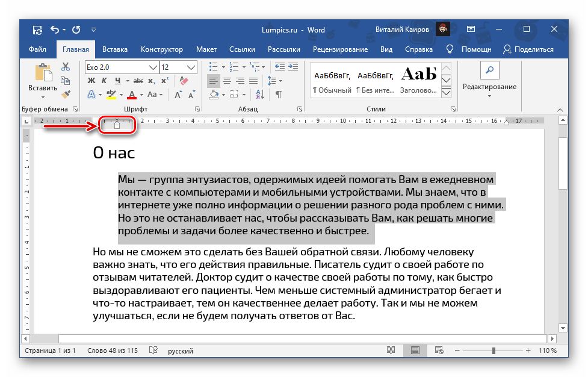Open the font color dropdown arrow
Screen dimensions: 588x377
(x=141, y=95)
